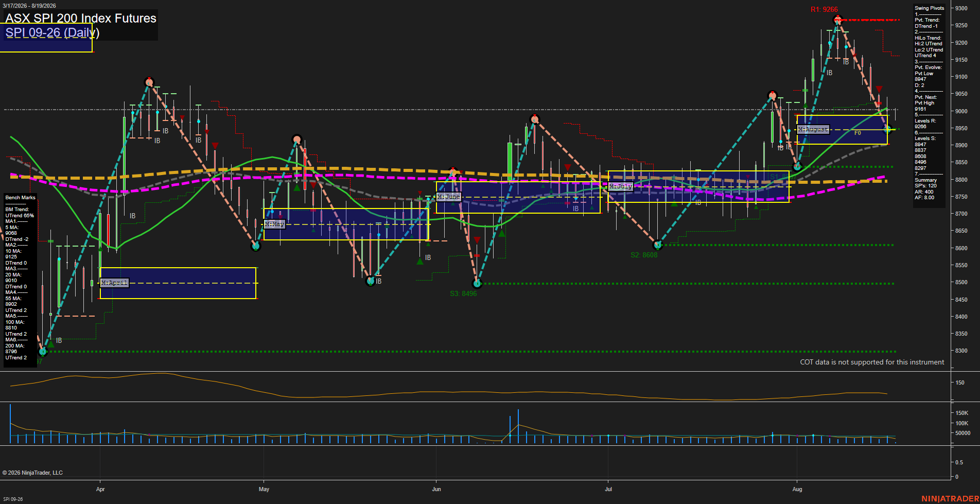980x504 pixels.
Task: Click the swing low pivot circle above M:May box
Action: (x=256, y=246)
